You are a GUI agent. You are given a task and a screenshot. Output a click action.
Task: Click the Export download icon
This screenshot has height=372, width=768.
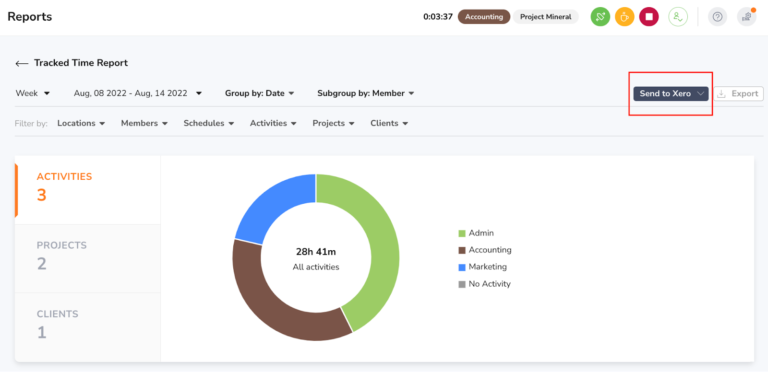[x=721, y=93]
